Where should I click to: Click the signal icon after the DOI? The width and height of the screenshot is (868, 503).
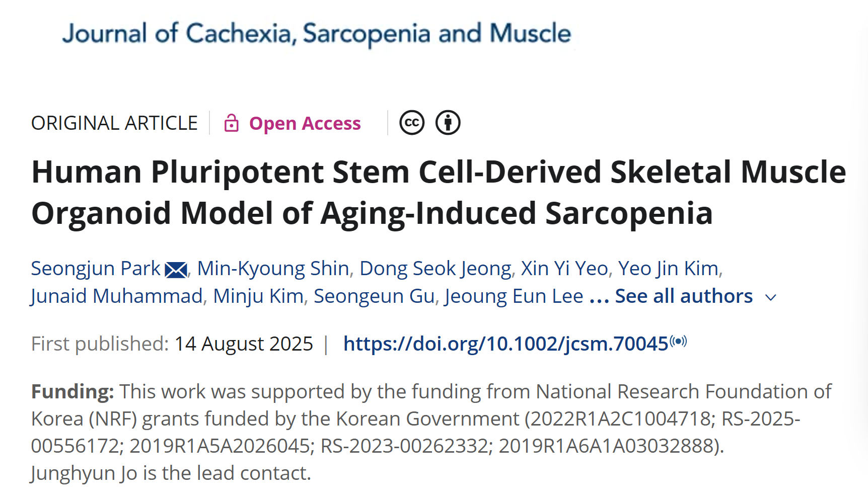pyautogui.click(x=678, y=342)
